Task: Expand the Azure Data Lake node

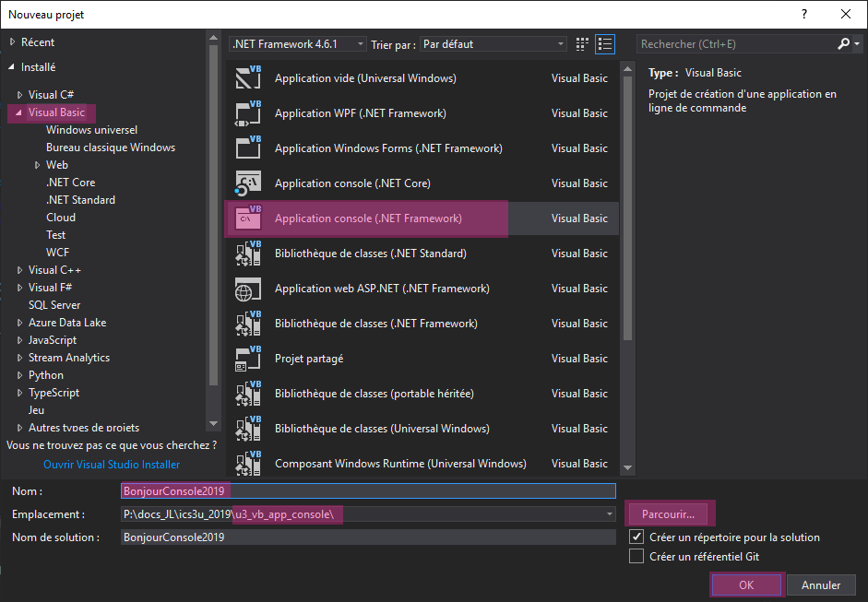Action: pos(20,323)
